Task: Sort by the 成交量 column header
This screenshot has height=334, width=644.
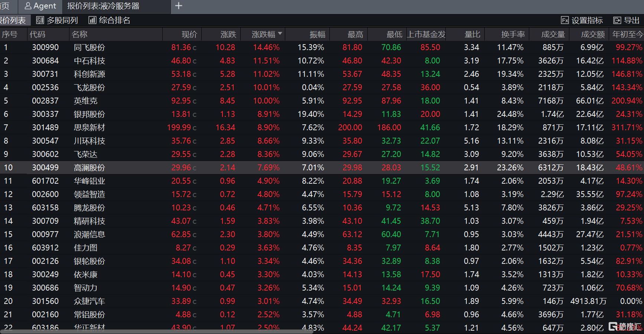Action: [x=553, y=35]
